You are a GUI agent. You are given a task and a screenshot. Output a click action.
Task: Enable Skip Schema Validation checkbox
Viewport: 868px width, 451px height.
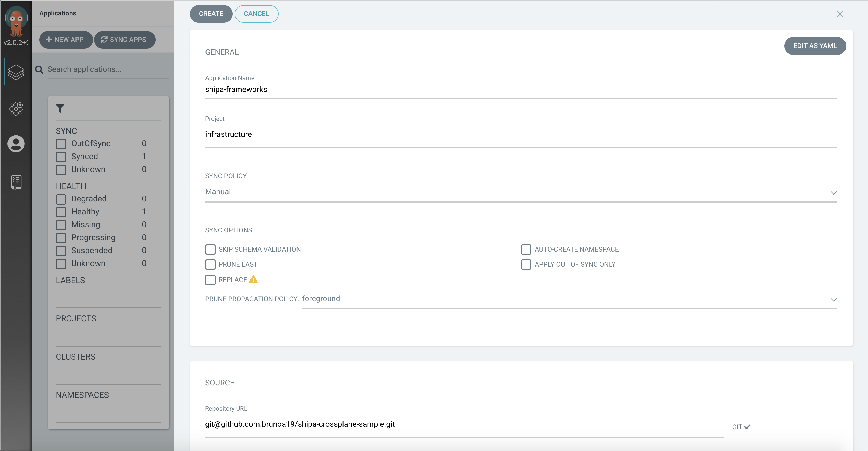pyautogui.click(x=210, y=249)
